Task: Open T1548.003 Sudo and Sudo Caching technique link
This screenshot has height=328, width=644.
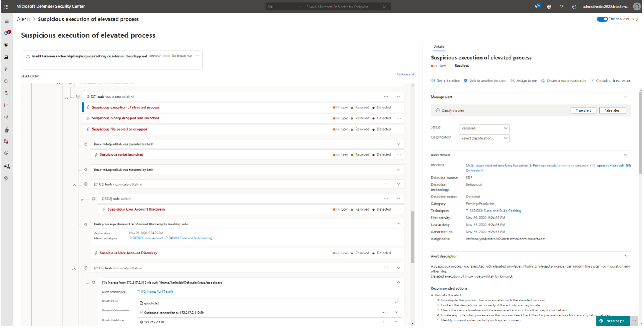Action: pyautogui.click(x=493, y=211)
